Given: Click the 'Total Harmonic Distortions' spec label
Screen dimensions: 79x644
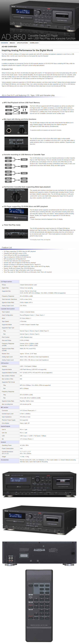Looking at the screenshot, I should (9, 299).
